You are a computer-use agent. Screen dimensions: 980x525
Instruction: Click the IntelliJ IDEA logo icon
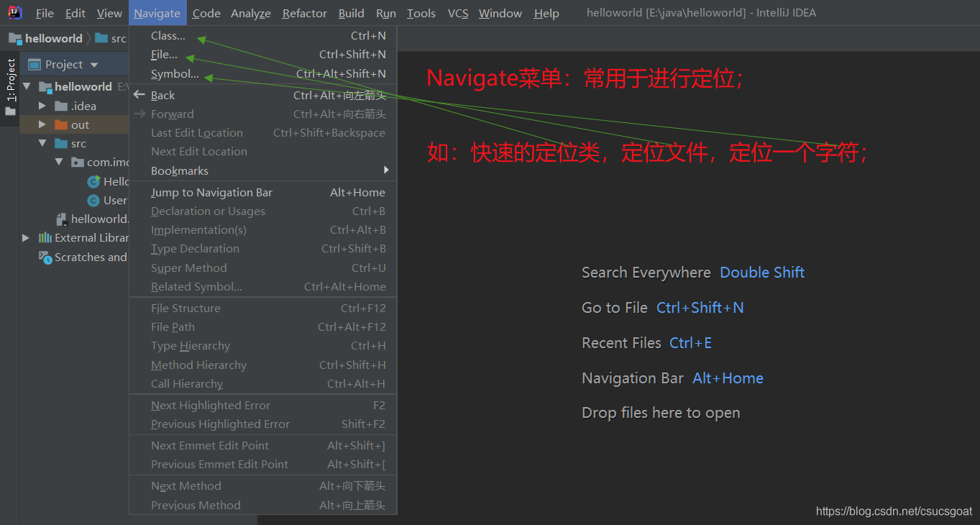pos(15,12)
